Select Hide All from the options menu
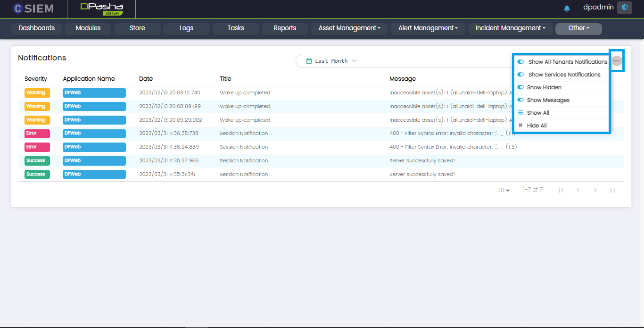 click(537, 126)
